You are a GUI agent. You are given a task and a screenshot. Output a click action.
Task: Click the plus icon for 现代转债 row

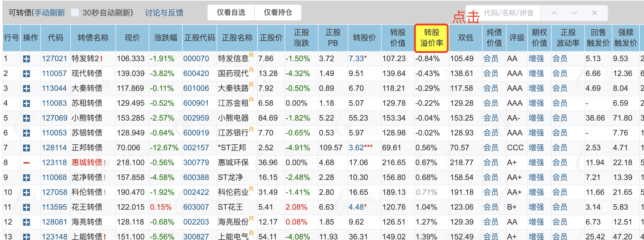[26, 74]
